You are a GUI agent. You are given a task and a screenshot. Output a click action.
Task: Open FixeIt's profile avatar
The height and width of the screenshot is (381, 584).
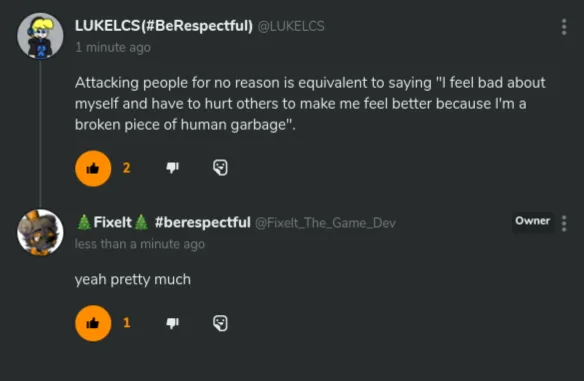[40, 232]
